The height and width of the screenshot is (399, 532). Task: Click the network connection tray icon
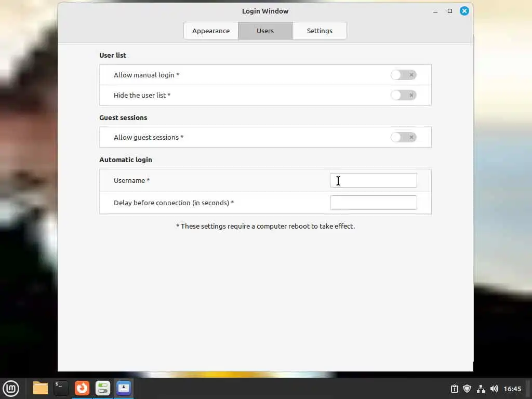coord(481,389)
